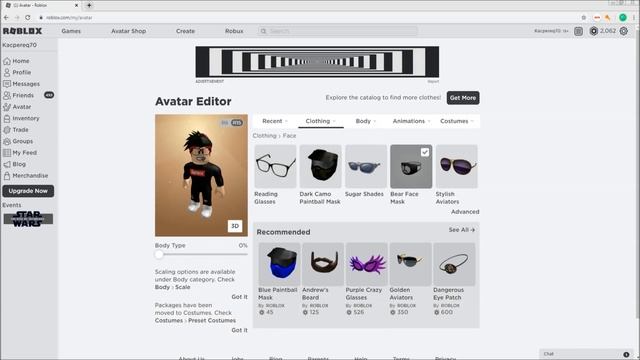Click the Robux coin icon
Viewport: 640px width, 360px height.
[x=593, y=31]
